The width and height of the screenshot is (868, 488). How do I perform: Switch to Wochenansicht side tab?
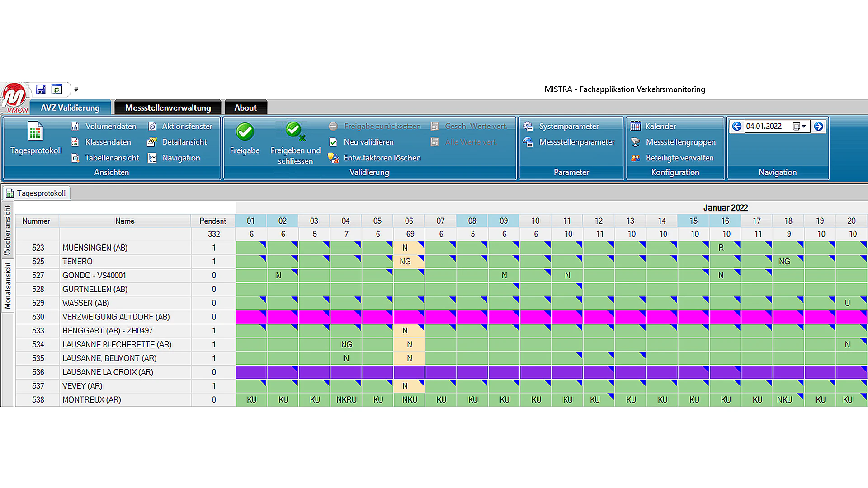(x=7, y=230)
